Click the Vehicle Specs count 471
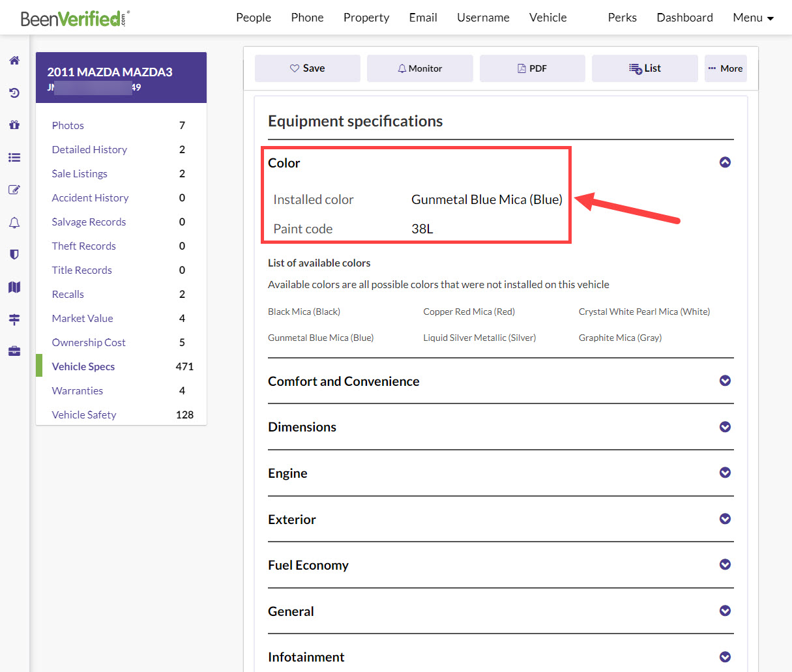This screenshot has height=672, width=792. 184,366
